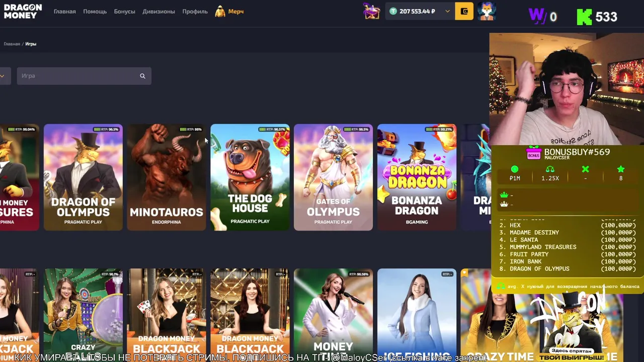This screenshot has width=644, height=362.
Task: Click the green X multiplier icon
Action: tap(585, 169)
